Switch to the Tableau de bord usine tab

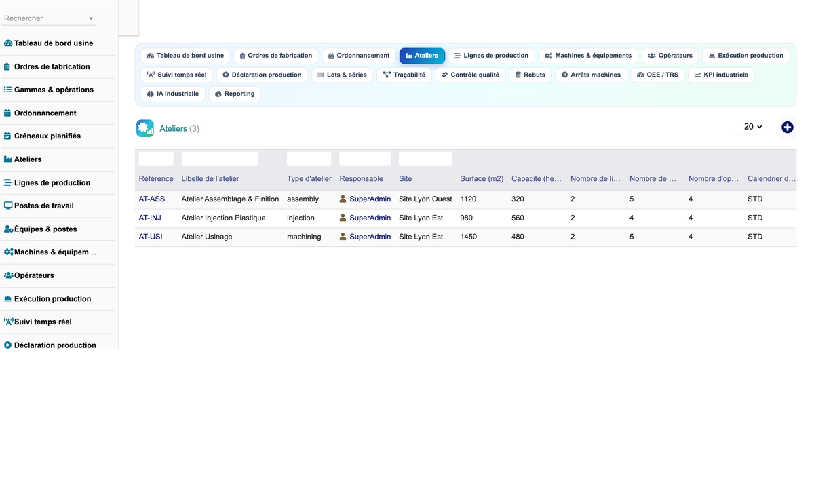[185, 56]
